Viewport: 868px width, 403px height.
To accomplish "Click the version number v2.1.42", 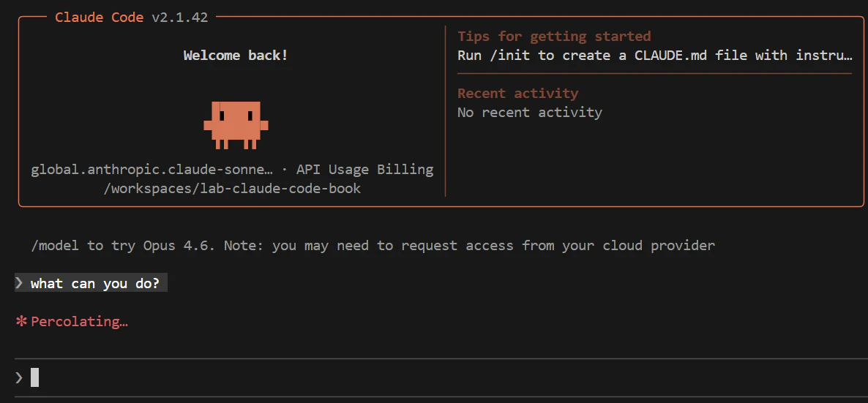I will (180, 17).
